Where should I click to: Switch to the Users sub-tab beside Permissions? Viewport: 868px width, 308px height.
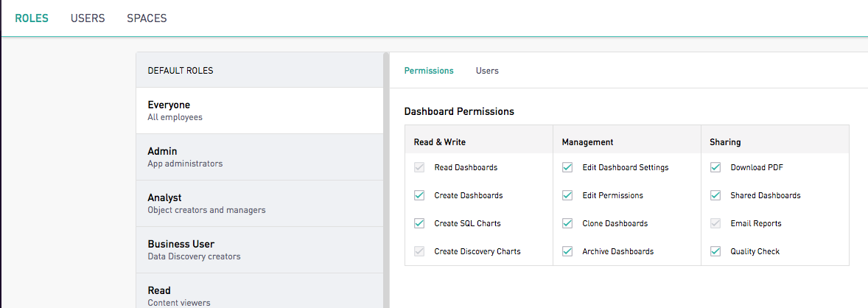coord(487,71)
